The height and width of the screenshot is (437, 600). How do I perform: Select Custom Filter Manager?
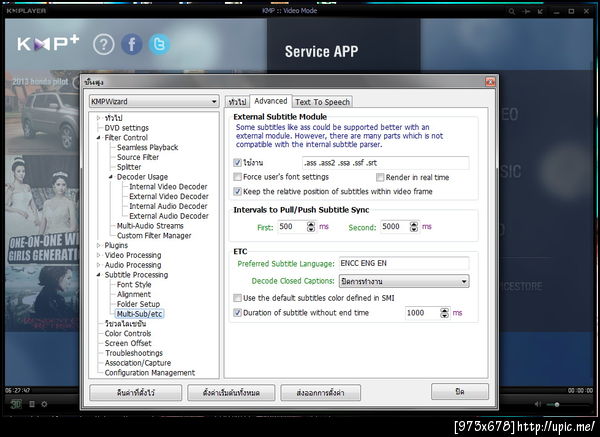pos(154,236)
